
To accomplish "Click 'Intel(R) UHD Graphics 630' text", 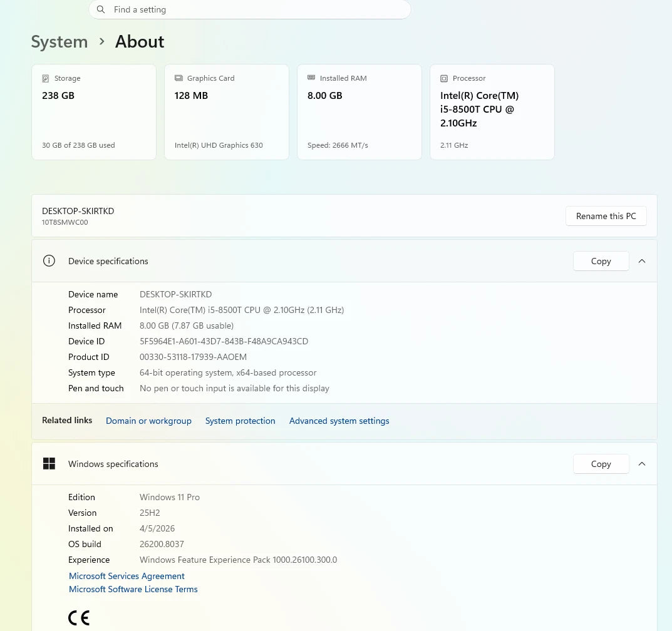I will tap(219, 145).
